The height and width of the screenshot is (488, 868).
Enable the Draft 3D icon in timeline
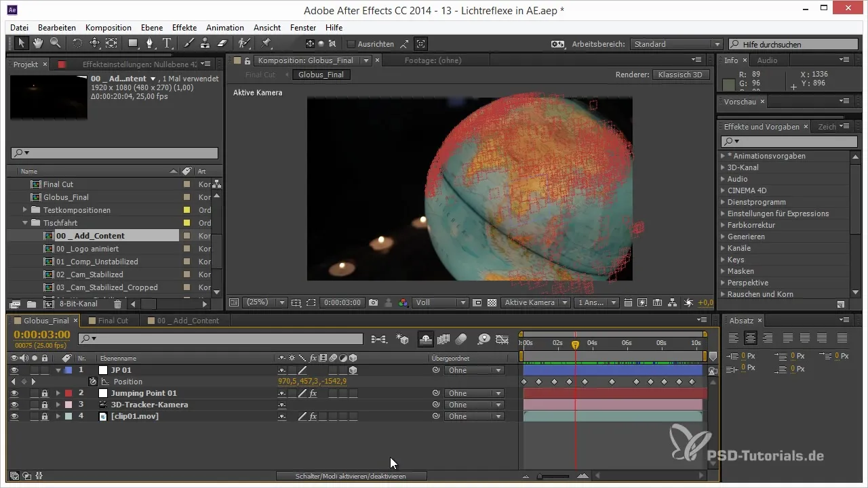[x=403, y=338]
